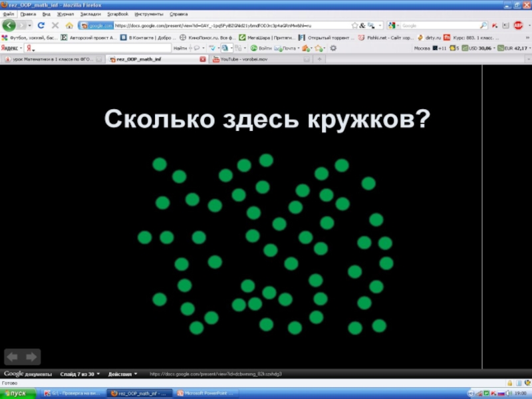Viewport: 532px width, 399px height.
Task: Bookmark this page with the star icon
Action: click(354, 25)
